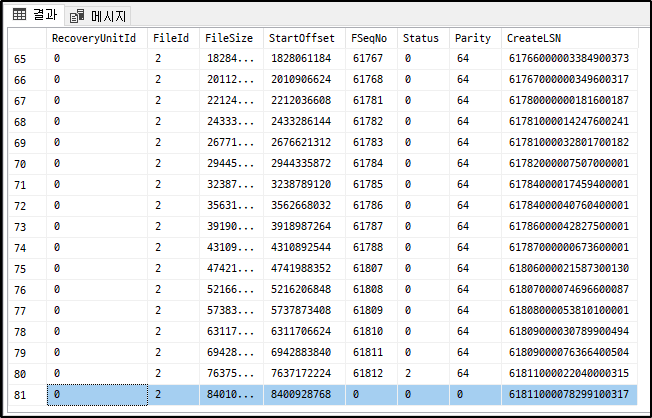
Task: Click the Parity column header
Action: (x=475, y=38)
